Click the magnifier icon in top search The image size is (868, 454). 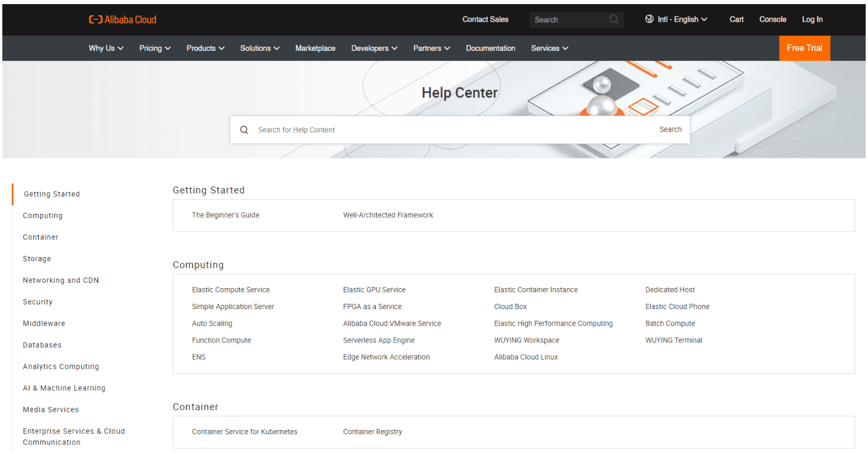(x=614, y=19)
